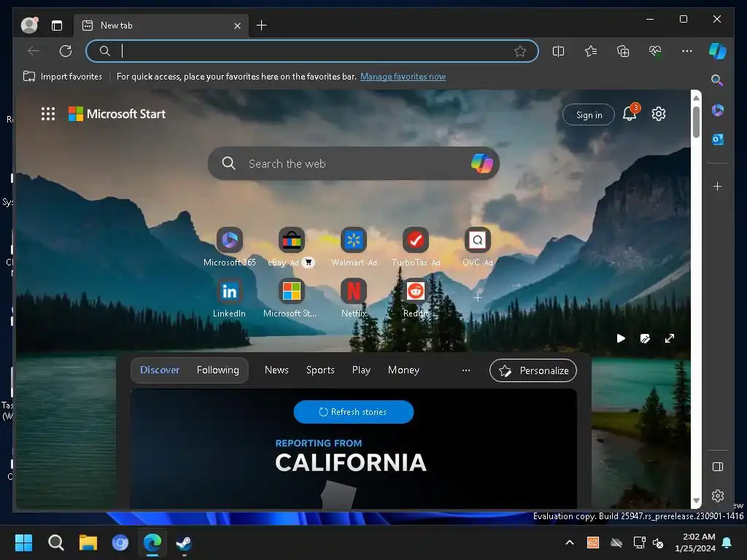
Task: Open the Sports feed tab
Action: [320, 370]
